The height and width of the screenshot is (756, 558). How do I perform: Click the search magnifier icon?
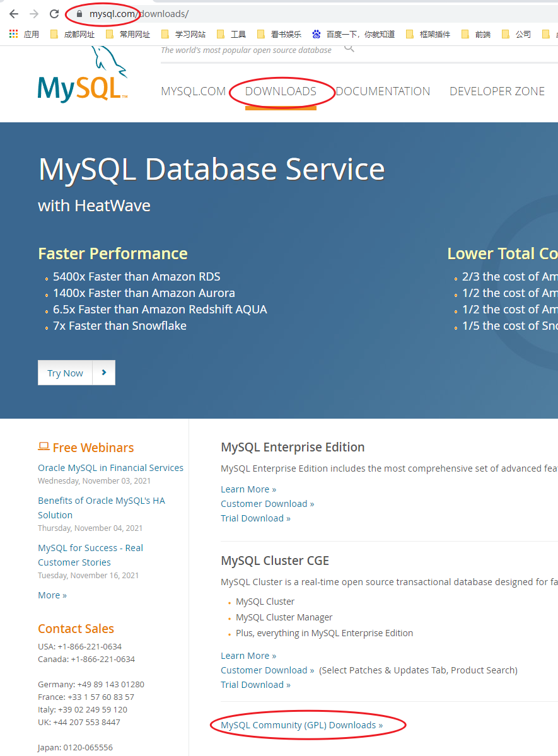[x=349, y=48]
